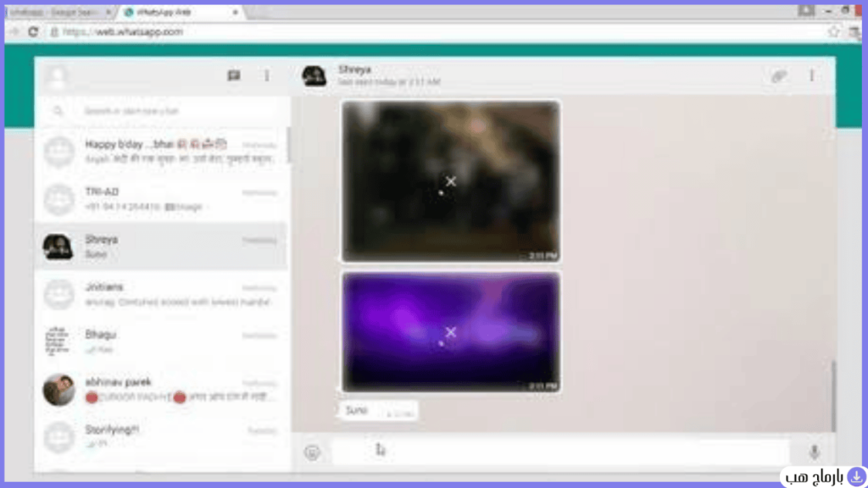Open the dark photo thumbnail in chat
This screenshot has height=488, width=868.
(451, 181)
